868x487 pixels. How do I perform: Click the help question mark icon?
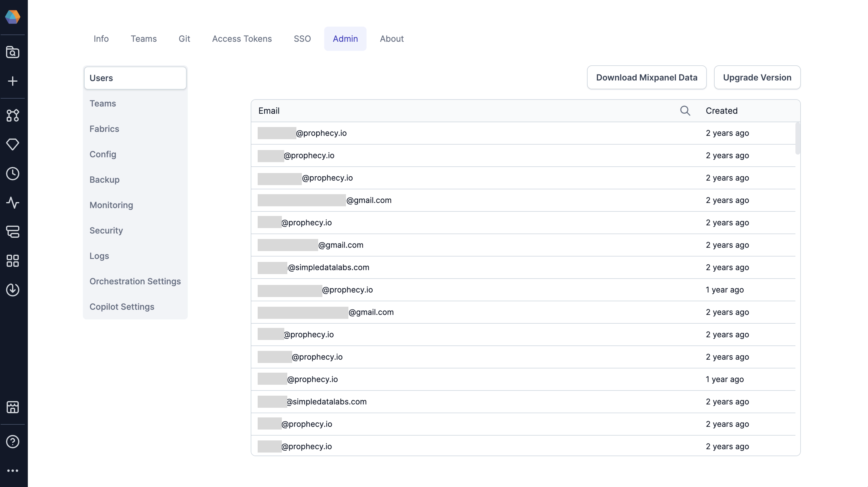tap(12, 442)
